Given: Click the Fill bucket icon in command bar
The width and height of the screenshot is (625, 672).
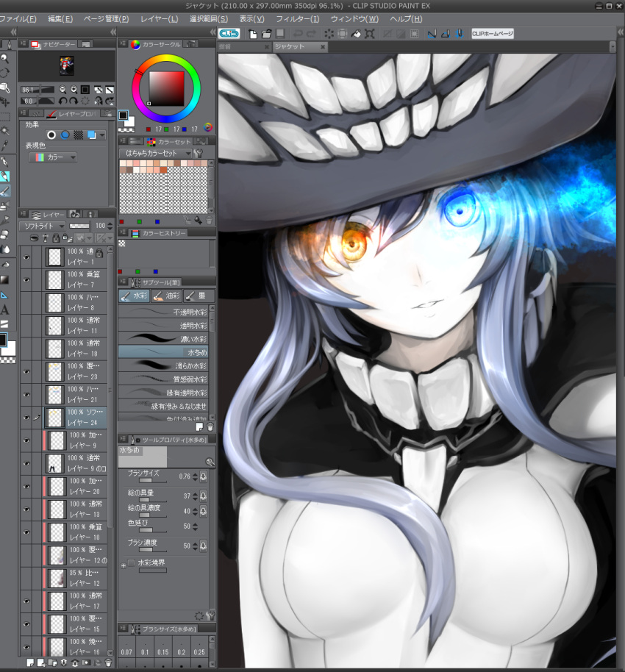Looking at the screenshot, I should click(356, 33).
